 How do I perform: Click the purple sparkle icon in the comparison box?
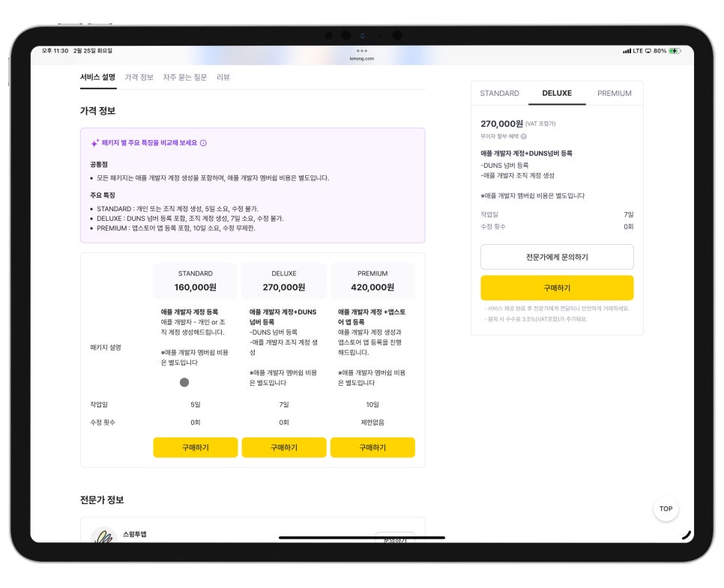click(94, 143)
